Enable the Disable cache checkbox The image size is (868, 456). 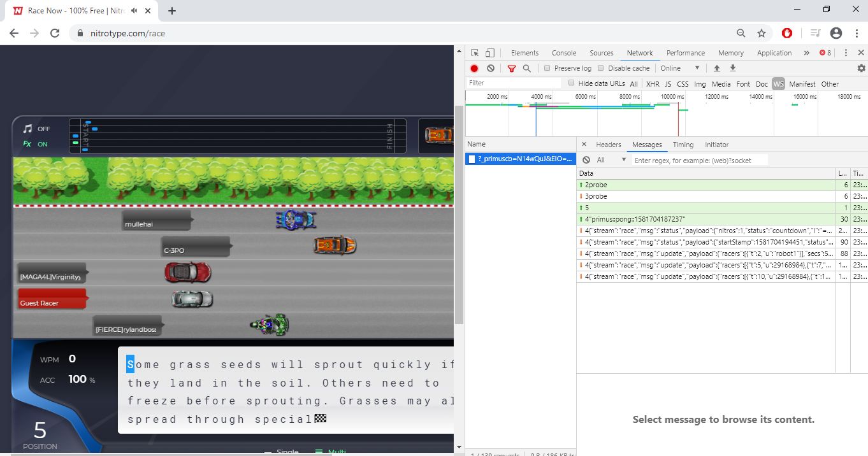[x=601, y=68]
